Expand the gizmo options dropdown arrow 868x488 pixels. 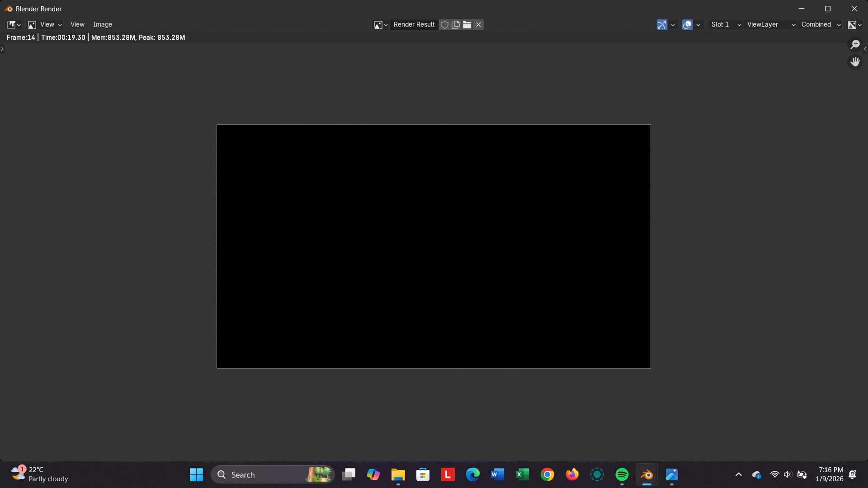pos(673,24)
